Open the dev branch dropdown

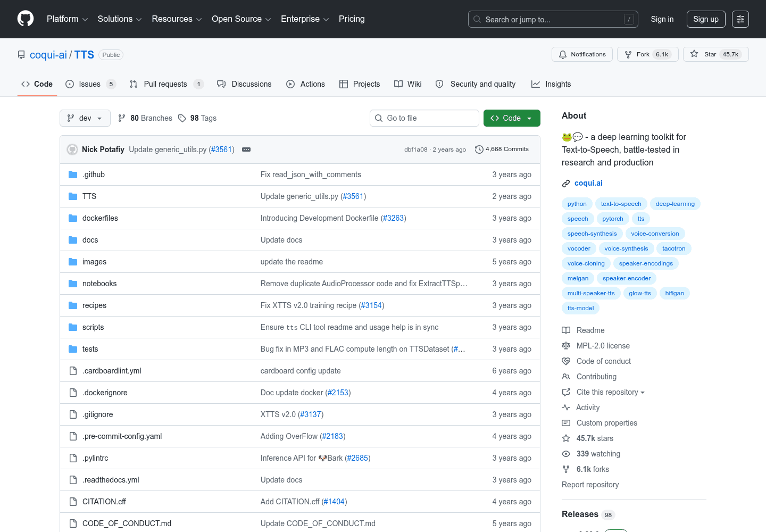tap(85, 118)
